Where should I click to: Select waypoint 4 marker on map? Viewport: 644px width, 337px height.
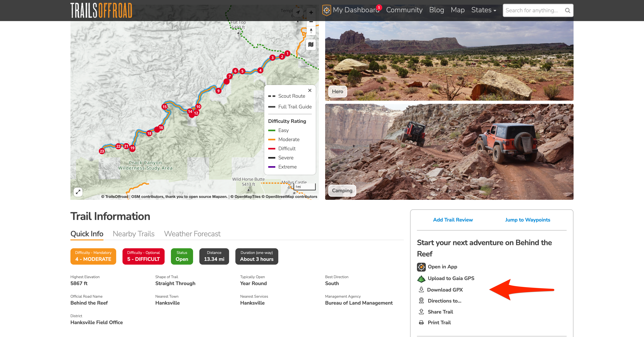pos(260,70)
